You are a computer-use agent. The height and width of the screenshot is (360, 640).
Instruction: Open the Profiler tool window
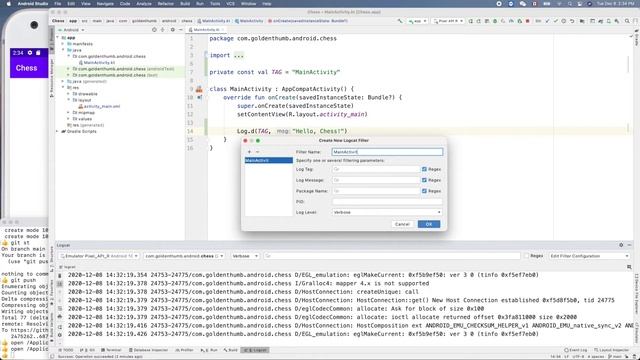(184, 350)
